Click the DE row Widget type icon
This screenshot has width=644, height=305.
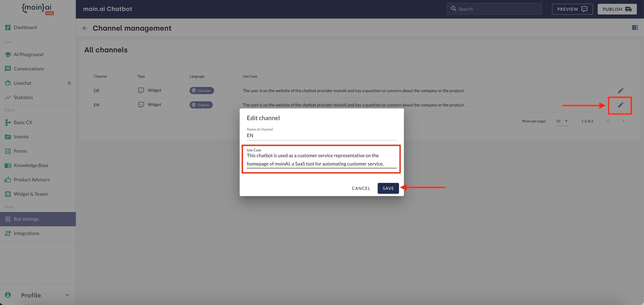pos(141,90)
